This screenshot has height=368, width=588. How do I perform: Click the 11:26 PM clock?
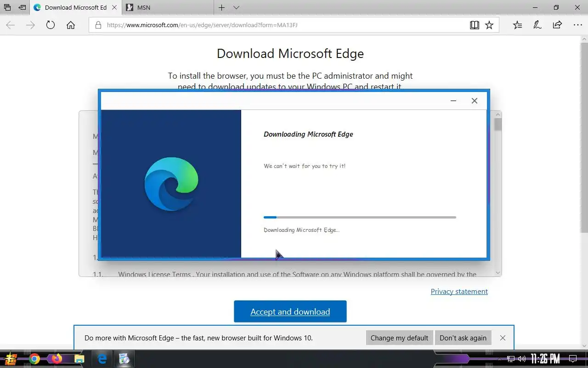pyautogui.click(x=545, y=358)
